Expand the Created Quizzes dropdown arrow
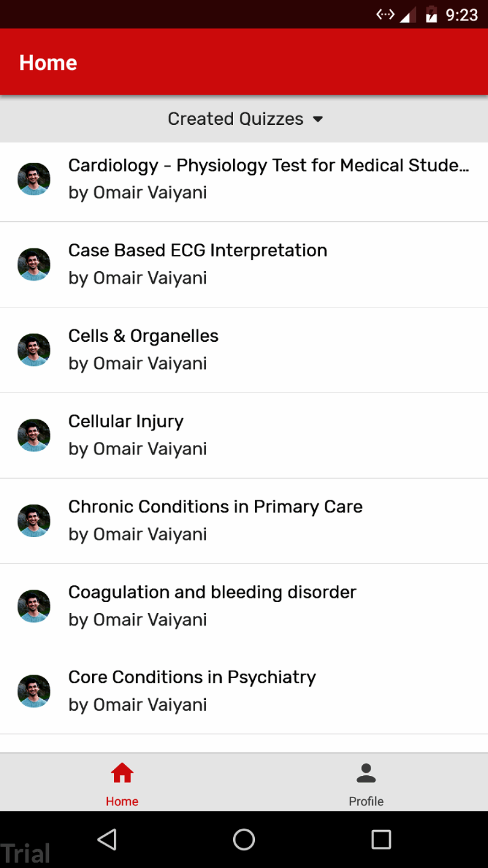The width and height of the screenshot is (488, 868). 318,119
